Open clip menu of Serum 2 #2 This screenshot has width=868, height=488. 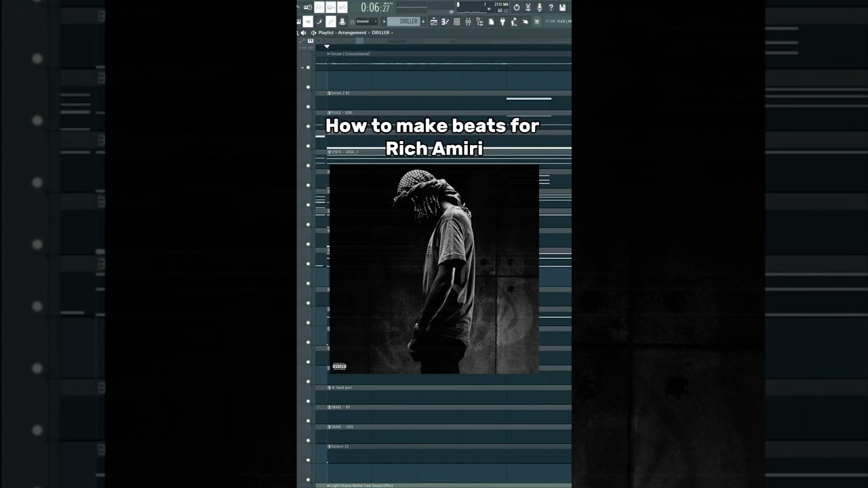click(x=329, y=93)
